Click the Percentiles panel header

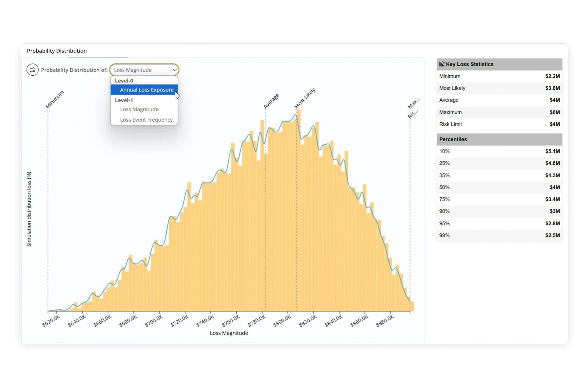point(499,139)
